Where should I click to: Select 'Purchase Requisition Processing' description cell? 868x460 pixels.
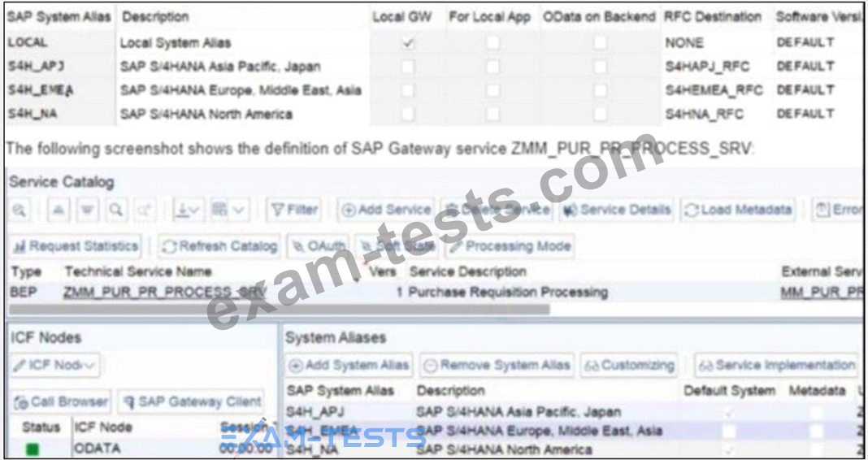click(508, 293)
